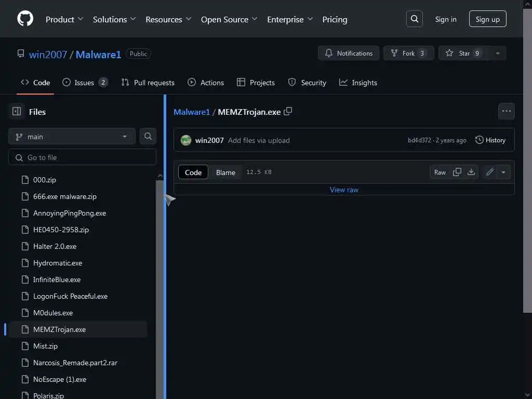Click commit message Add files via upload

[259, 140]
